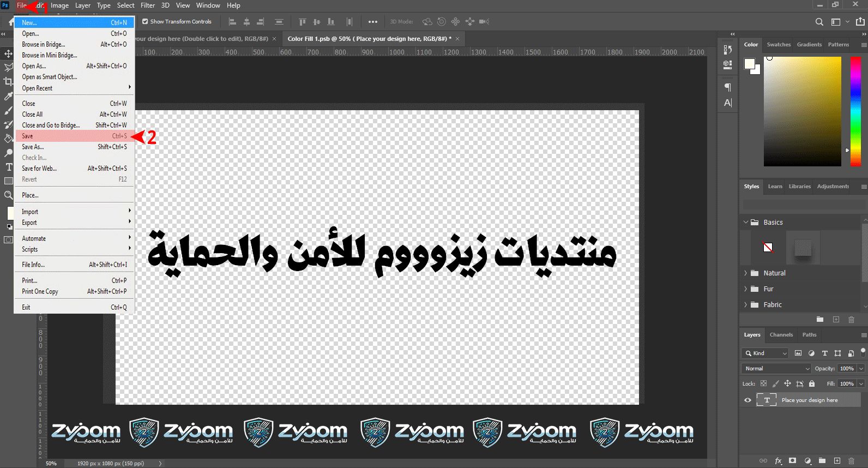Toggle the layer filtering switch
Image resolution: width=868 pixels, height=468 pixels.
pos(863,352)
